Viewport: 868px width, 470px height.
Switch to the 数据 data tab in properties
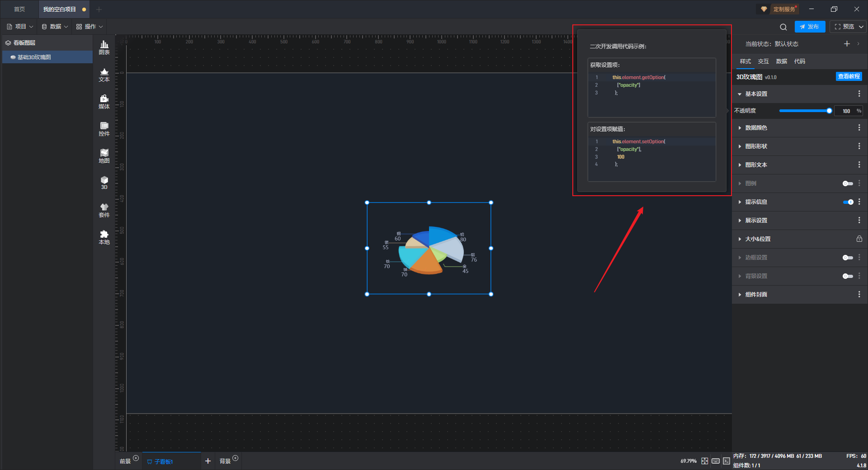click(x=782, y=61)
